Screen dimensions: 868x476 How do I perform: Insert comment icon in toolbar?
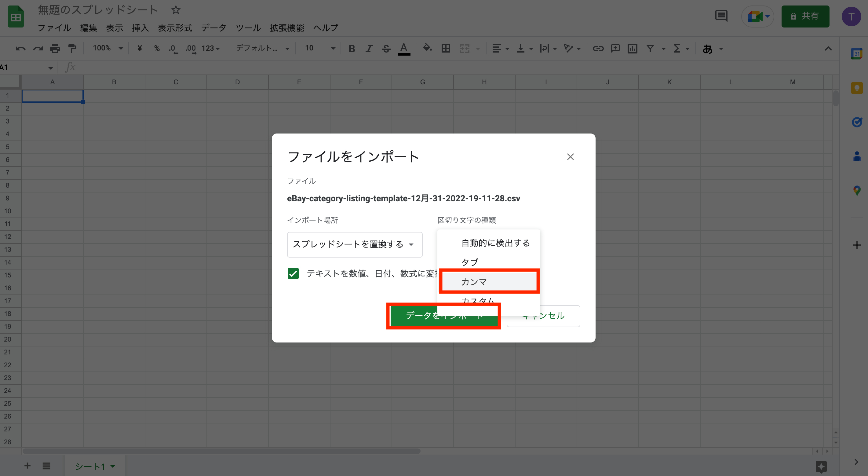pos(615,49)
